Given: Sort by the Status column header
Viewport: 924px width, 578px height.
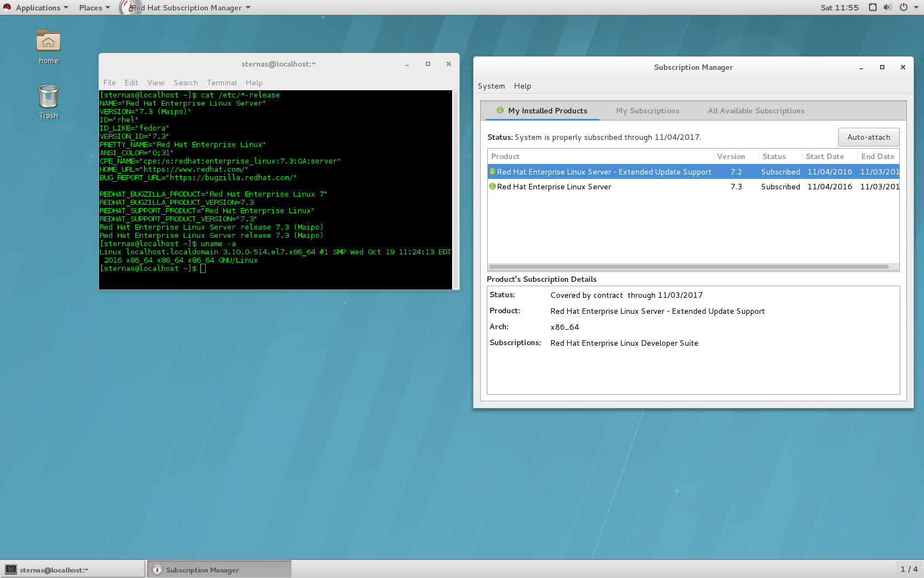Looking at the screenshot, I should (x=780, y=156).
